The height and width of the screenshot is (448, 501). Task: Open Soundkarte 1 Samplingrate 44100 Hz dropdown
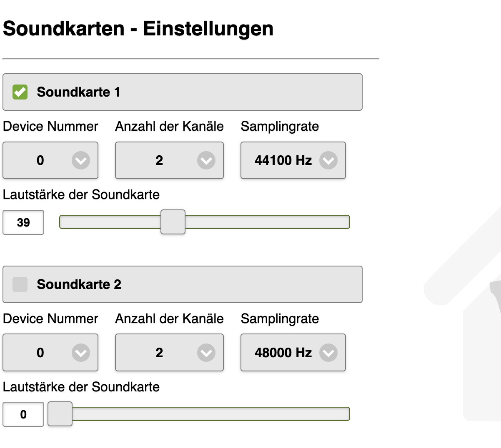tap(293, 160)
